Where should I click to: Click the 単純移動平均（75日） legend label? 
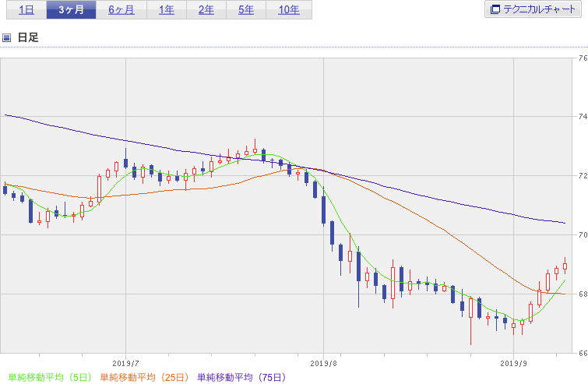(241, 377)
